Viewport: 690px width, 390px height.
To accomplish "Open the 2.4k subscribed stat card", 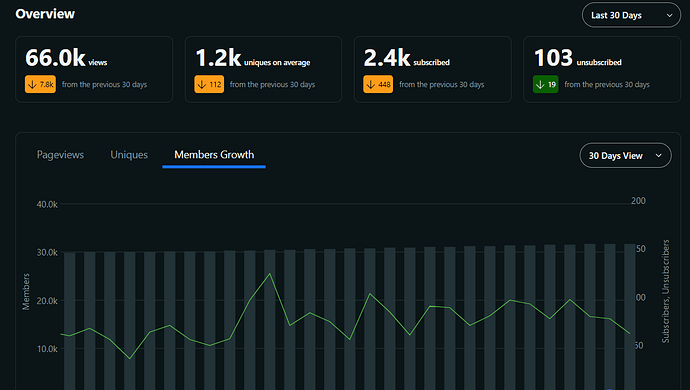I will (433, 70).
